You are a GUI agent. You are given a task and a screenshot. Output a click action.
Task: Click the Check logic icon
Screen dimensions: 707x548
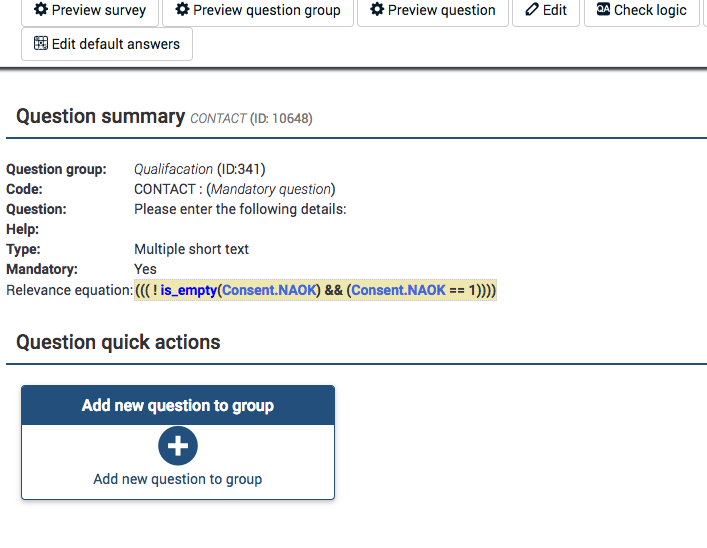pyautogui.click(x=603, y=10)
